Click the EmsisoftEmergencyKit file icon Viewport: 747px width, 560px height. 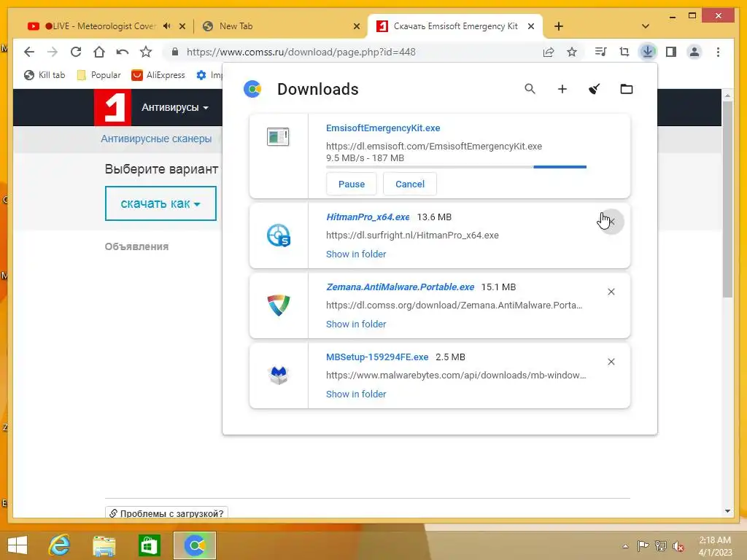278,137
